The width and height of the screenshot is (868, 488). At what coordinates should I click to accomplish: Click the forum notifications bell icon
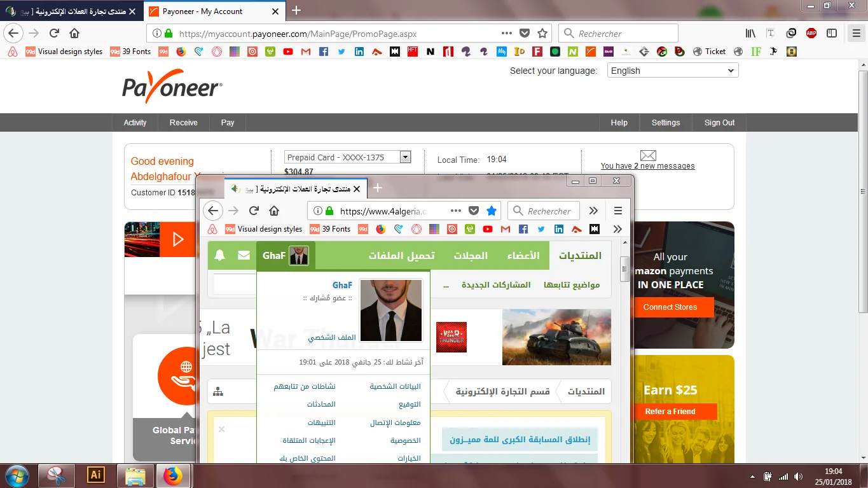coord(220,256)
